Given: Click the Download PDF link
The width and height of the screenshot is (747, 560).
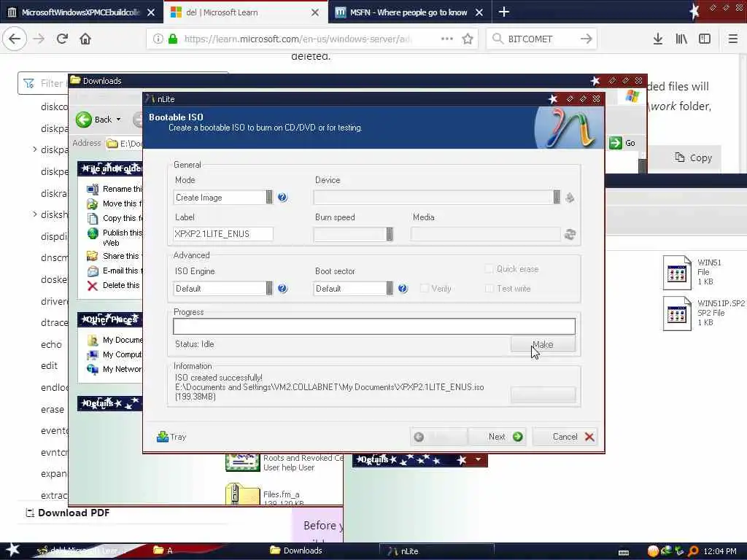Looking at the screenshot, I should coord(68,513).
